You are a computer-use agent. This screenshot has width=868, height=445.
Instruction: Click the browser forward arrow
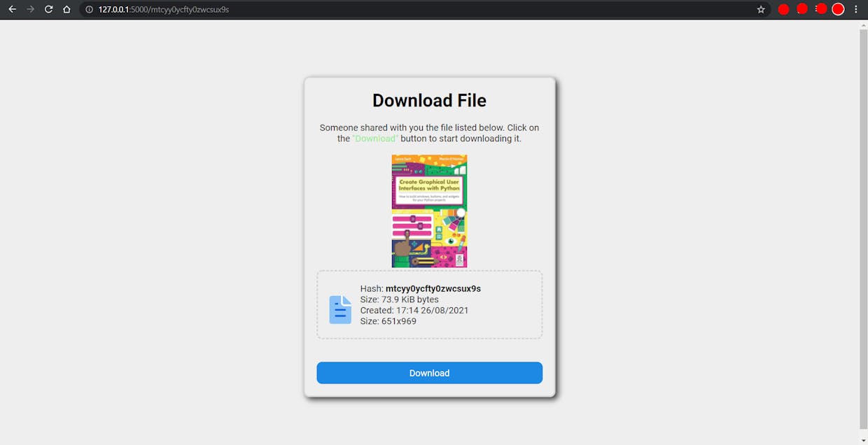(30, 9)
